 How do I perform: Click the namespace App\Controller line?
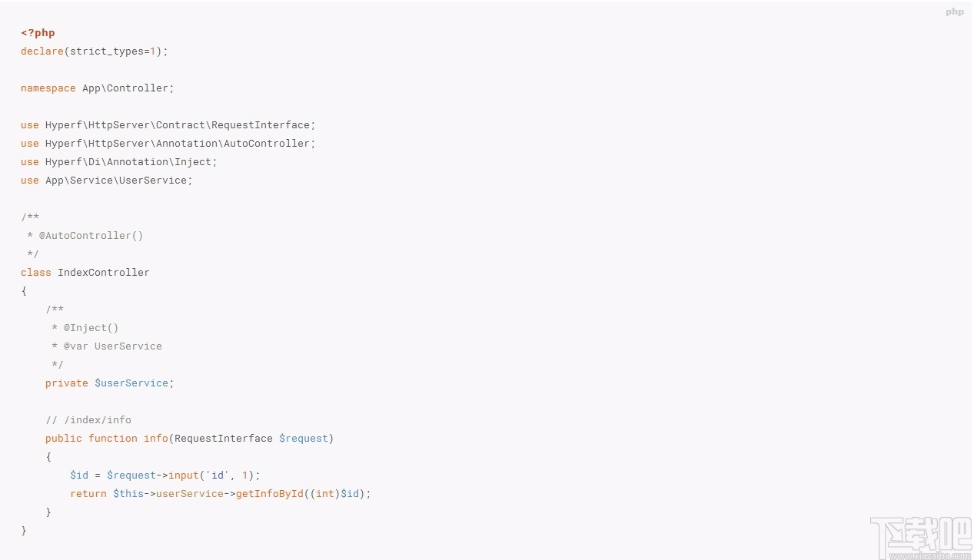tap(98, 88)
